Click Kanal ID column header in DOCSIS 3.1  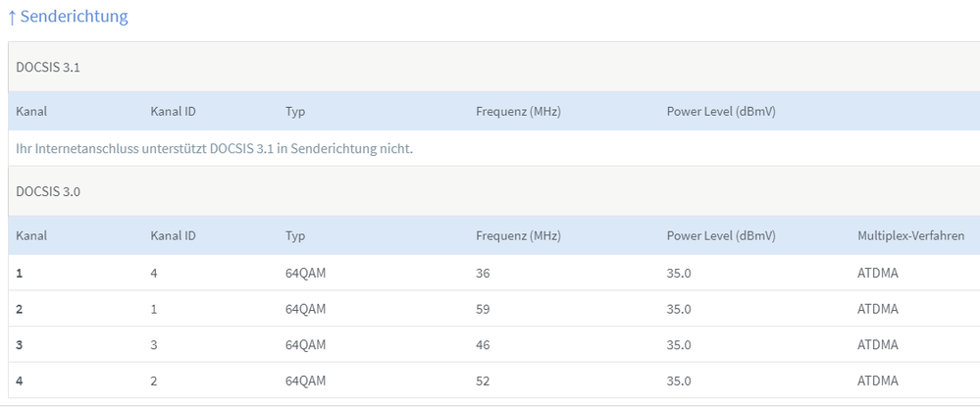[x=173, y=112]
